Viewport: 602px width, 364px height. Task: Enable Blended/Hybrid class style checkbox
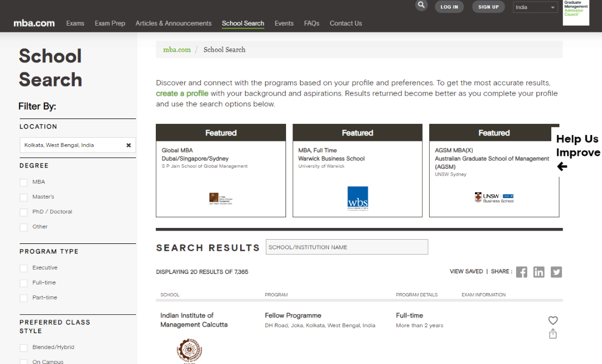pyautogui.click(x=24, y=347)
